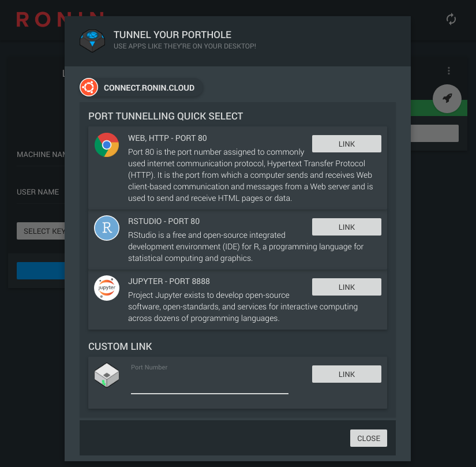476x467 pixels.
Task: Click the 'PORT TUNNELLING QUICK SELECT' title
Action: [x=166, y=116]
